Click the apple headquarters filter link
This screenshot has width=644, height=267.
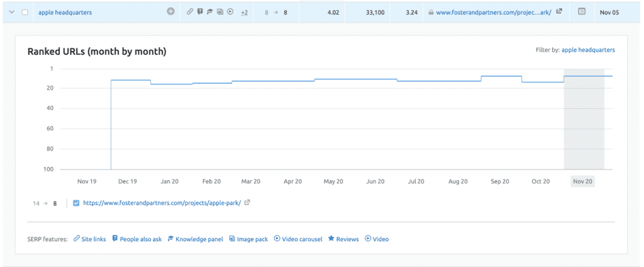point(588,50)
